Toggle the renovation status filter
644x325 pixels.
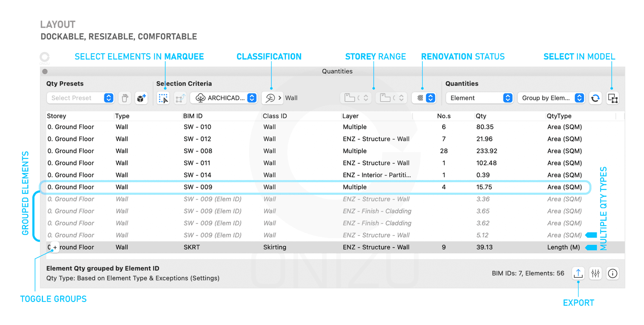pyautogui.click(x=424, y=98)
